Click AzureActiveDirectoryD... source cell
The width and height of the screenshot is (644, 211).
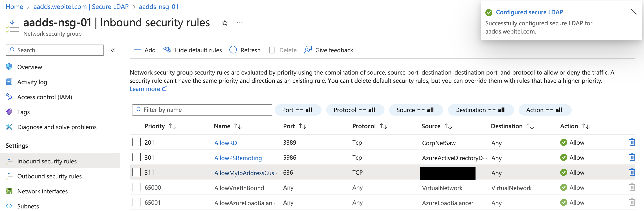coord(454,158)
